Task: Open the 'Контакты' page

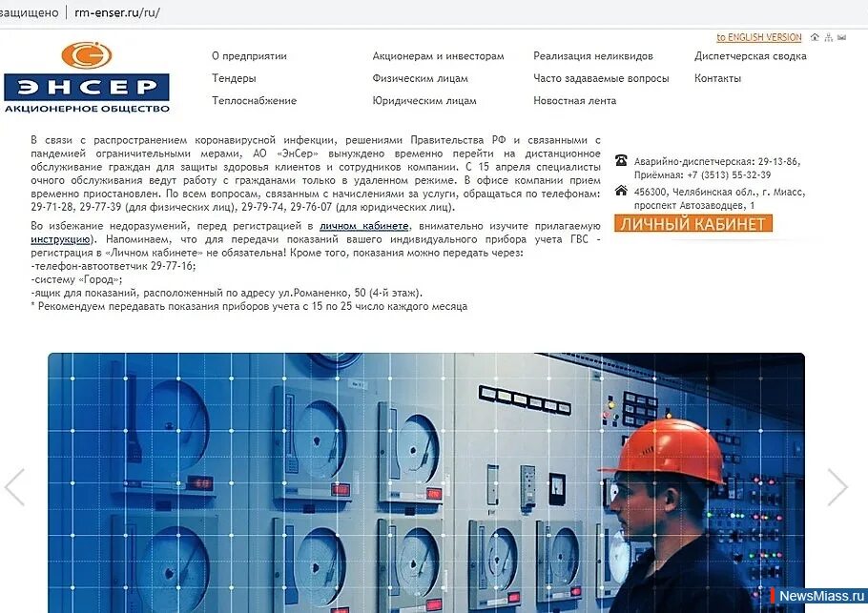Action: [717, 78]
